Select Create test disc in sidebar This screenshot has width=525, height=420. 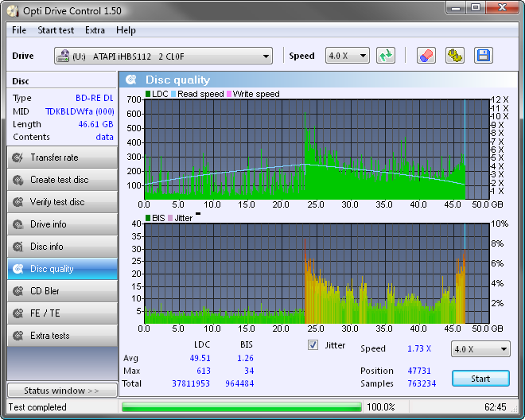point(62,180)
